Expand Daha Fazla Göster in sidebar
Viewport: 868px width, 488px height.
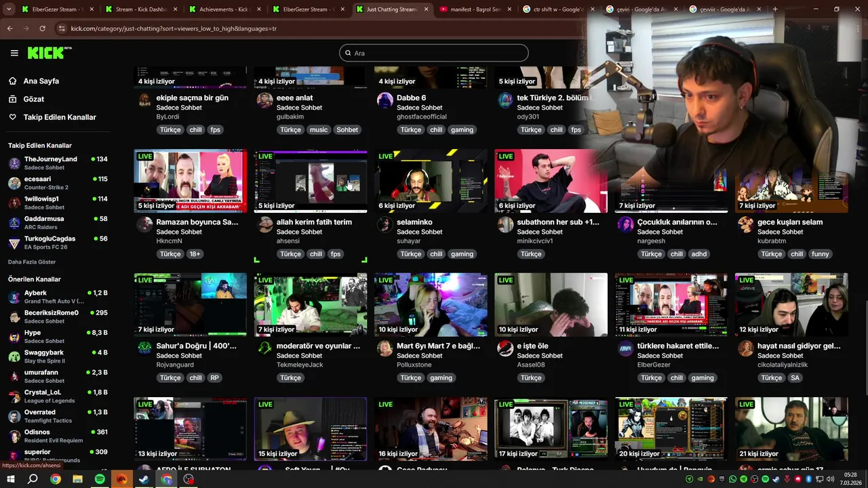click(32, 262)
